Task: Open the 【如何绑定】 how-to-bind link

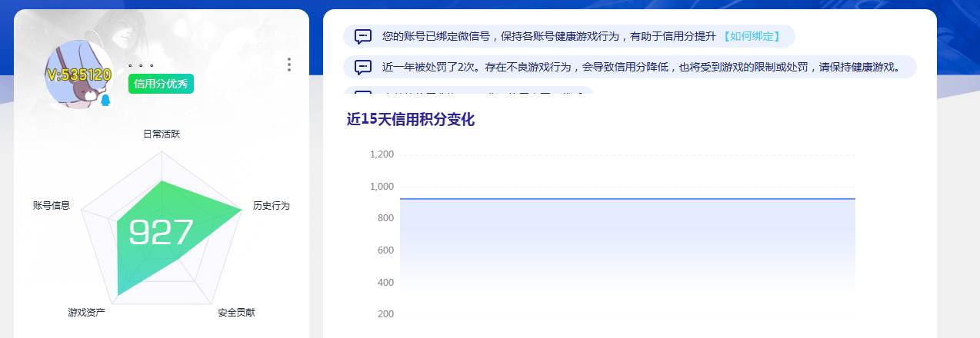Action: [752, 36]
